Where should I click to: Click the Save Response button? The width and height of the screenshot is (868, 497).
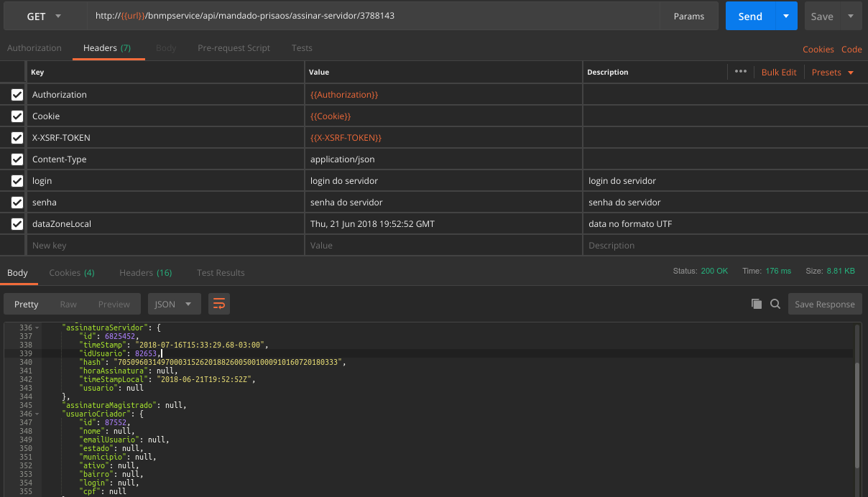pyautogui.click(x=825, y=304)
